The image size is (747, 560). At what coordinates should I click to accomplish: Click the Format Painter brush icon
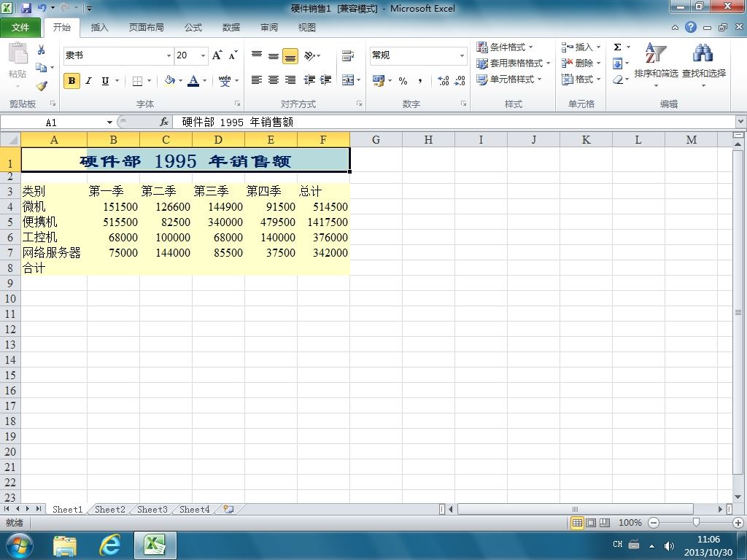42,86
